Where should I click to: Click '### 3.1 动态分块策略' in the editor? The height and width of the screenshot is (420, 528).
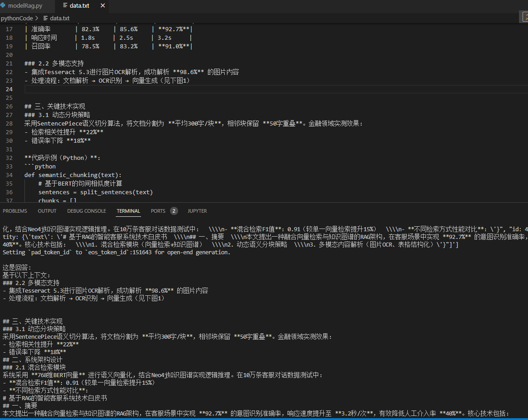point(57,115)
